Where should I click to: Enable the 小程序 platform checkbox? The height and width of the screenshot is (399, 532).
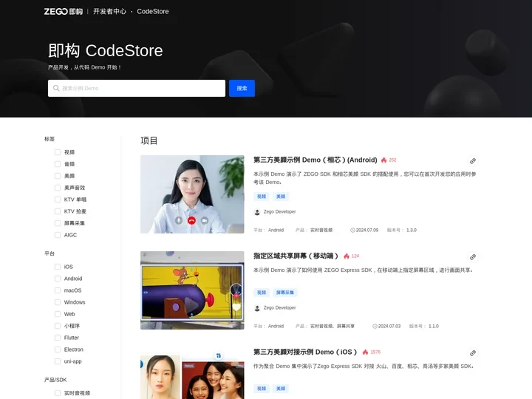pos(58,326)
